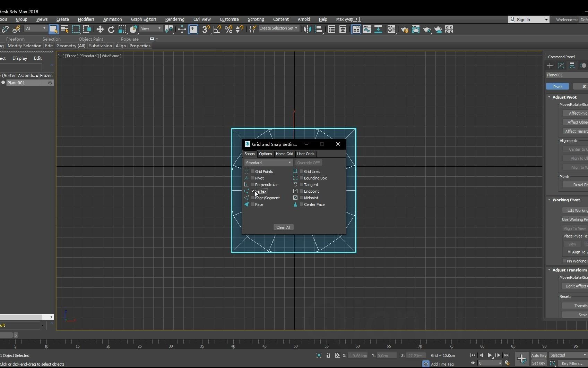Open the Sign In dropdown arrow

click(546, 20)
